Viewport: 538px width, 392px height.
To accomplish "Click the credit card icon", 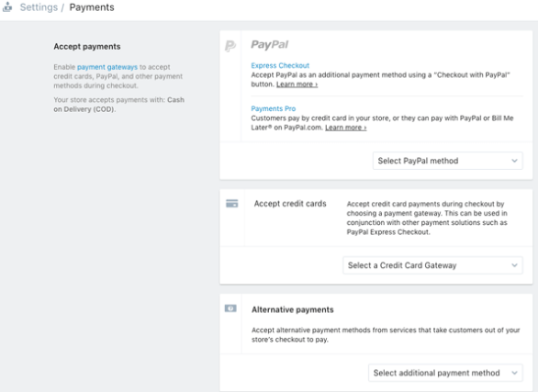I will pos(232,204).
